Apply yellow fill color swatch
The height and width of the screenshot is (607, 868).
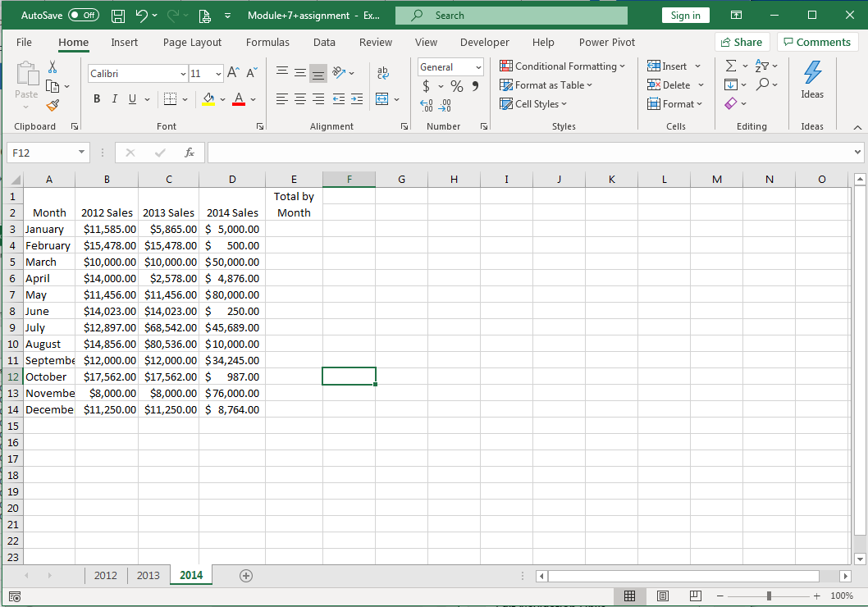[x=208, y=99]
